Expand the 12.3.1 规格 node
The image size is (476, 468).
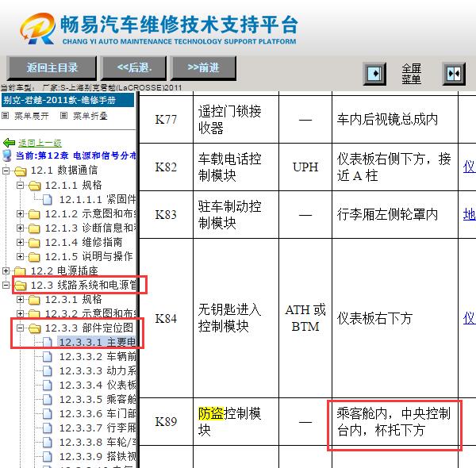20,299
